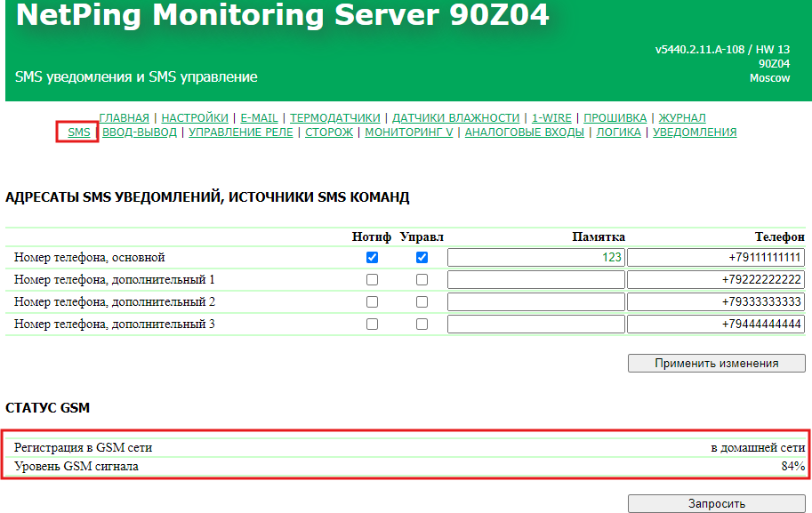Uncheck Управл for the основной phone number
The height and width of the screenshot is (513, 812).
(x=422, y=258)
